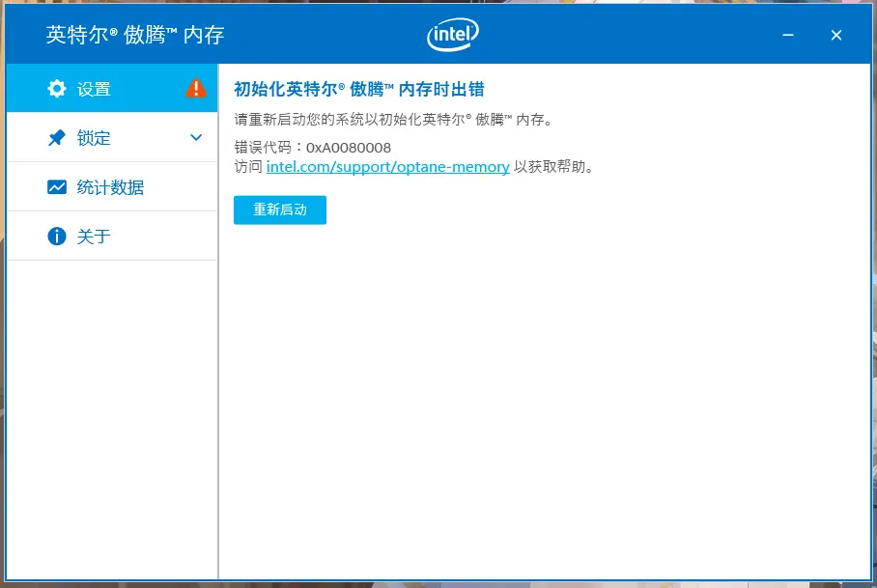Minimize the Optane memory window
The height and width of the screenshot is (588, 877).
pos(789,36)
